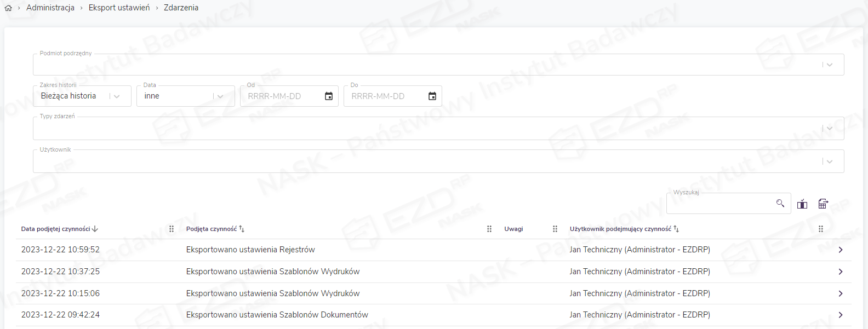Open the calendar picker for Do date
Image resolution: width=868 pixels, height=329 pixels.
[432, 96]
